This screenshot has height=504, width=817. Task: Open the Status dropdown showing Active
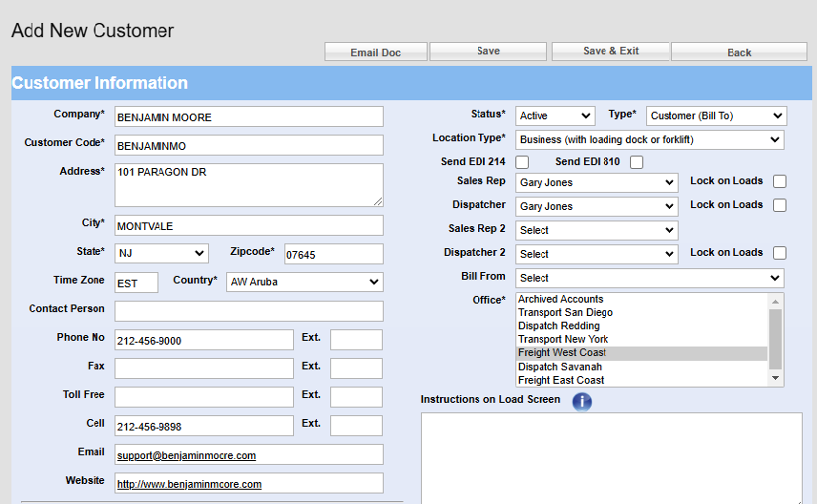point(555,115)
